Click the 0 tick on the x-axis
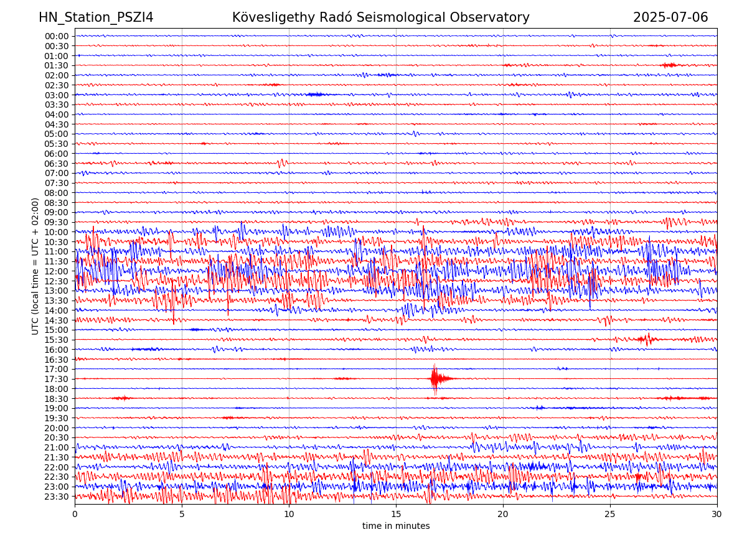Viewport: 747px width, 560px height. point(75,513)
